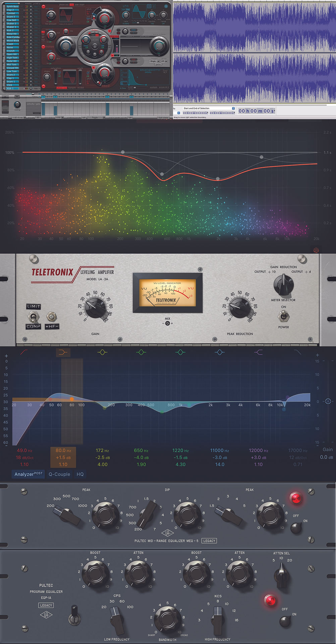Toggle the Ultrabeat osc1 power button
The image size is (336, 644).
click(x=43, y=7)
